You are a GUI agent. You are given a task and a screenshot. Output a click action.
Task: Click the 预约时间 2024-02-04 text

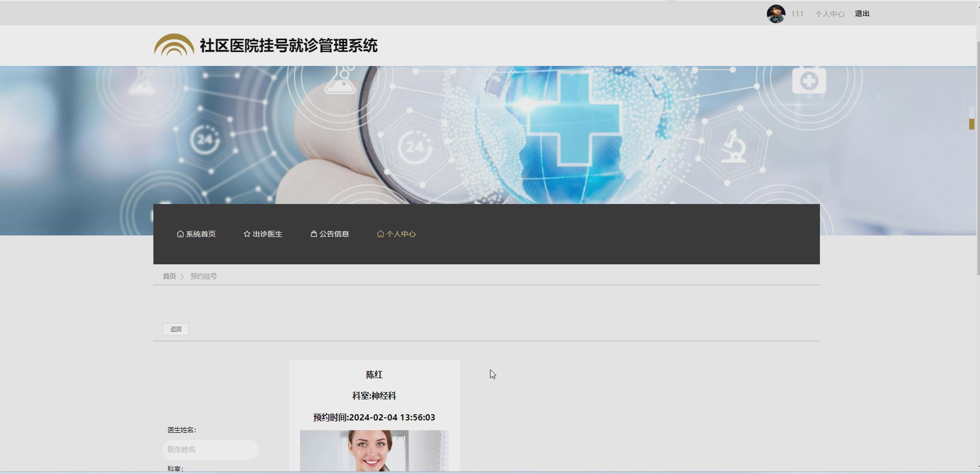pos(374,417)
